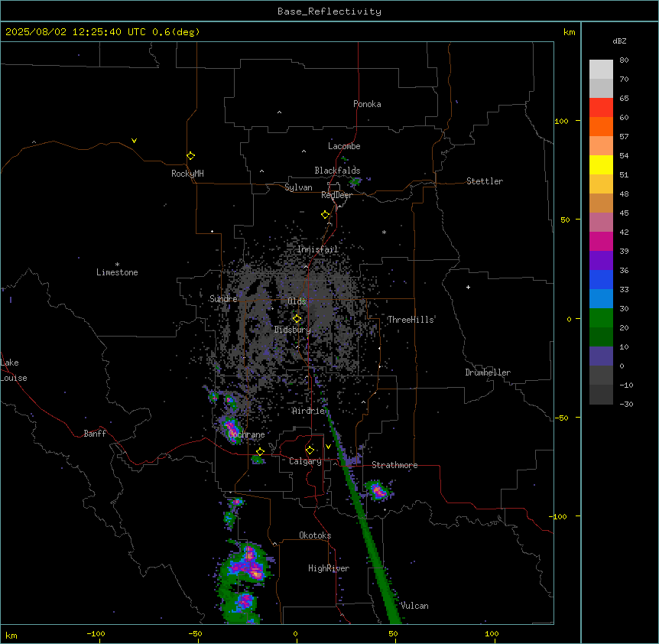Click the RockyMH label
Screen dimensions: 659x644
click(x=187, y=174)
